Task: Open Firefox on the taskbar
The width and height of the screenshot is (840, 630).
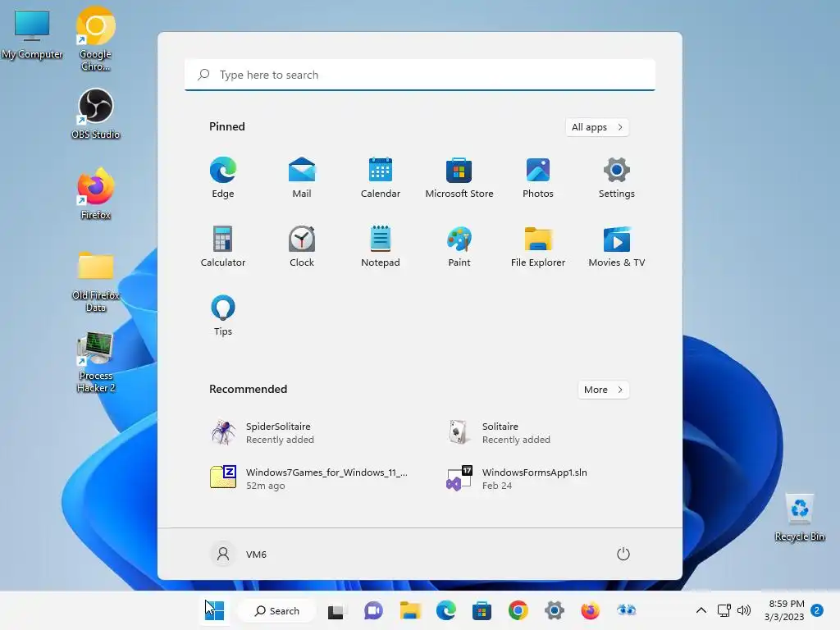Action: point(591,610)
